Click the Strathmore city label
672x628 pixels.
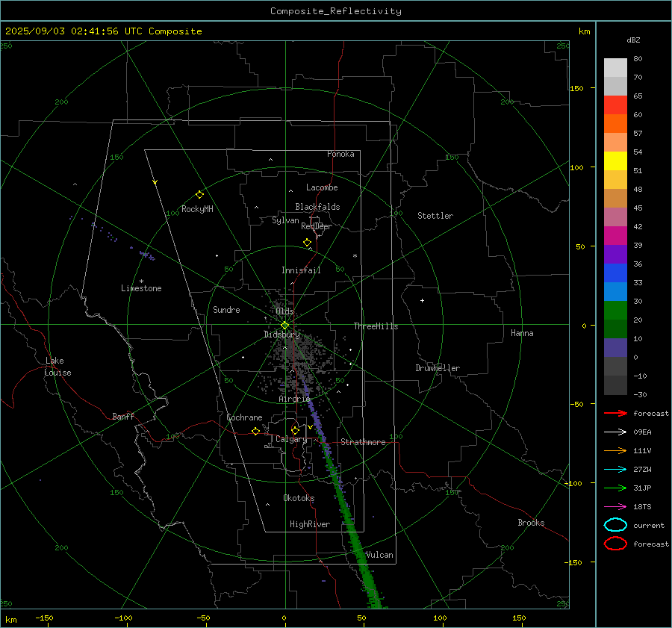(363, 442)
